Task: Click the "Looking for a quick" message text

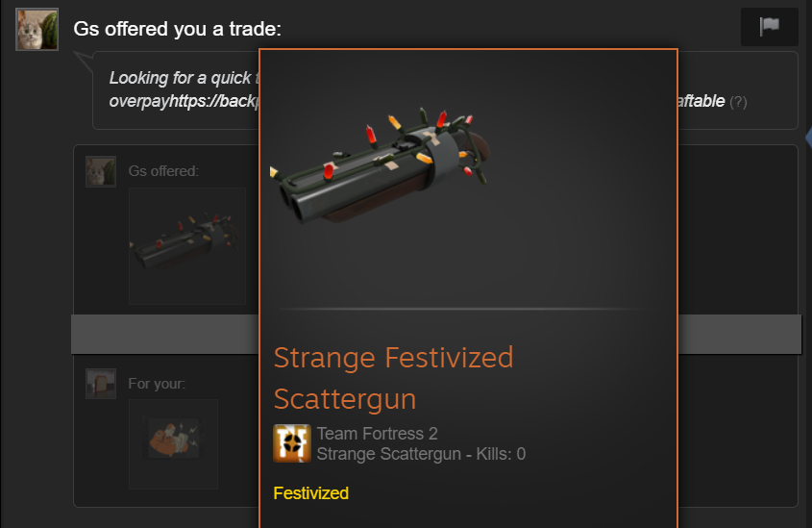Action: click(x=181, y=78)
